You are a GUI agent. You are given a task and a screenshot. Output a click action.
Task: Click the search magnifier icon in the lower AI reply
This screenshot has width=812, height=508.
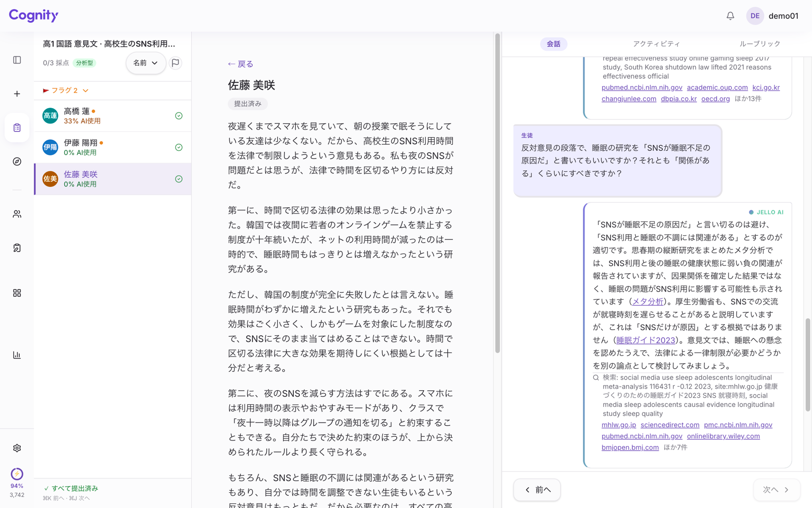pos(596,377)
